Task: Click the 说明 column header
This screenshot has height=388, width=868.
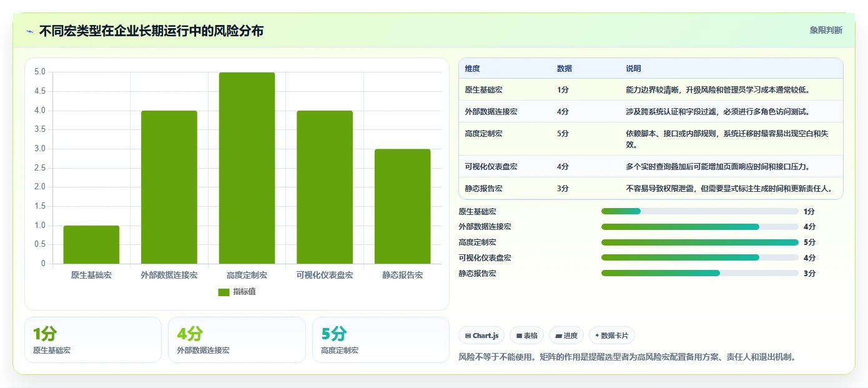Action: (634, 69)
